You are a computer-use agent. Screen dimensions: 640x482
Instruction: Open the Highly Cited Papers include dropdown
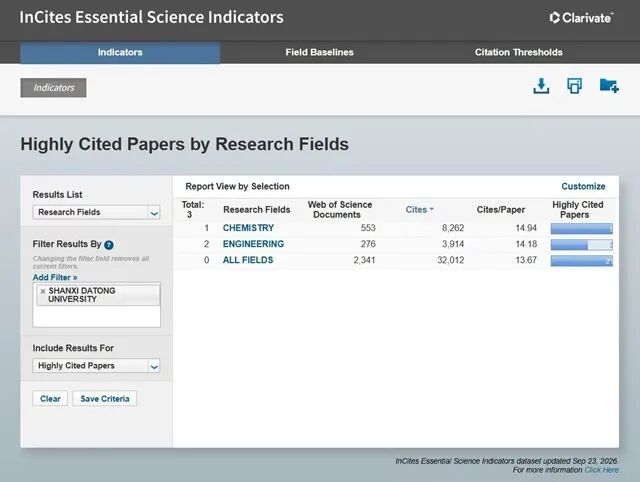click(x=96, y=366)
